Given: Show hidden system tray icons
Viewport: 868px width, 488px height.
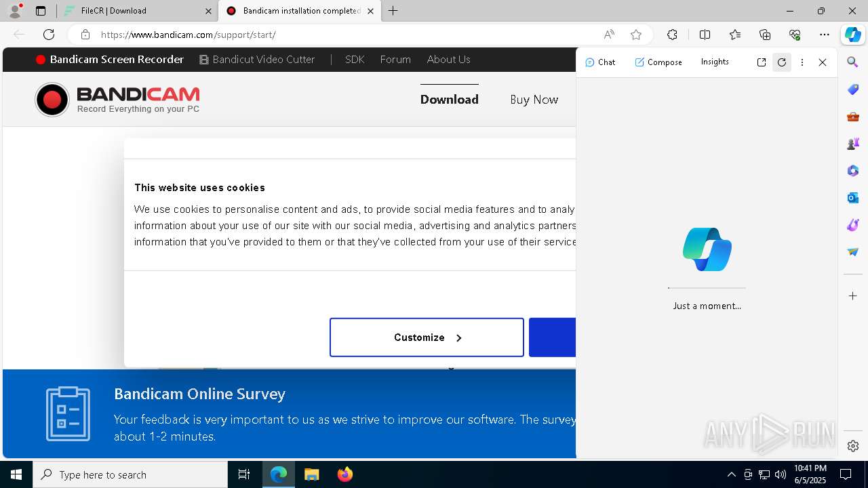Looking at the screenshot, I should (x=731, y=474).
